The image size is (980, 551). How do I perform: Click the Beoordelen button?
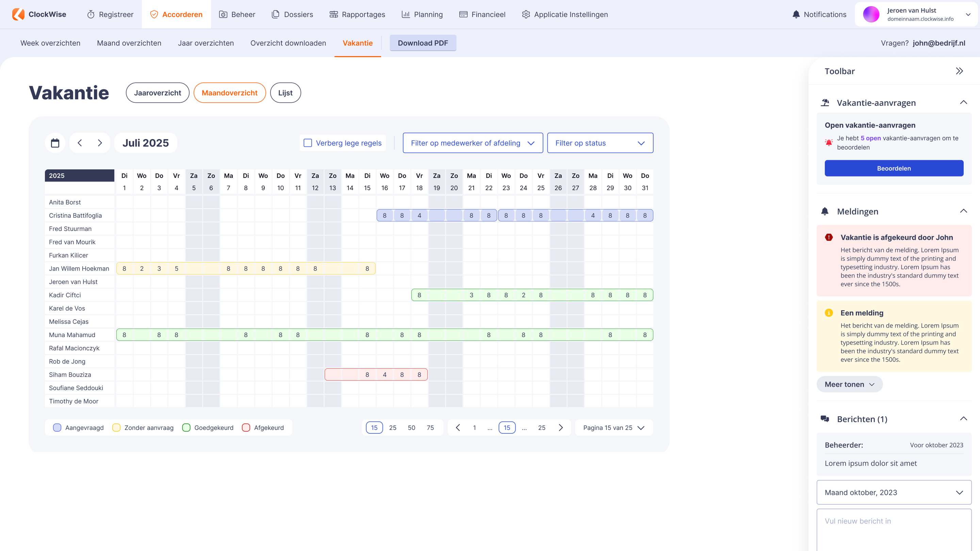tap(894, 168)
